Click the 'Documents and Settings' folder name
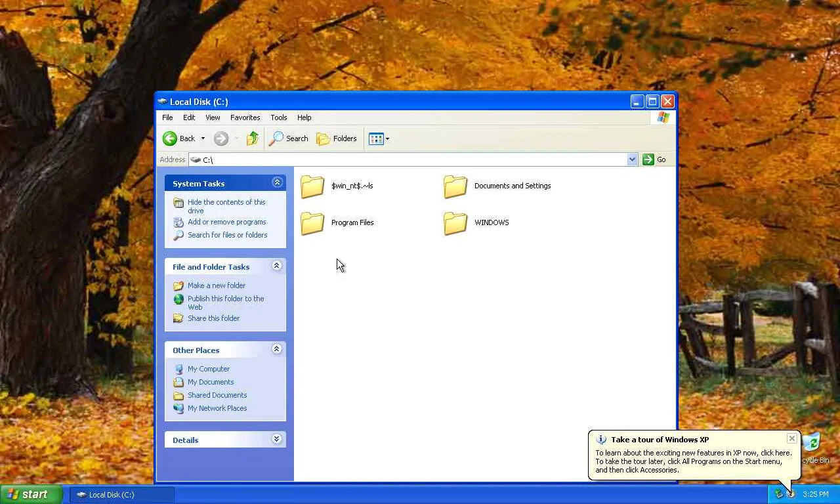This screenshot has height=504, width=840. click(x=513, y=186)
